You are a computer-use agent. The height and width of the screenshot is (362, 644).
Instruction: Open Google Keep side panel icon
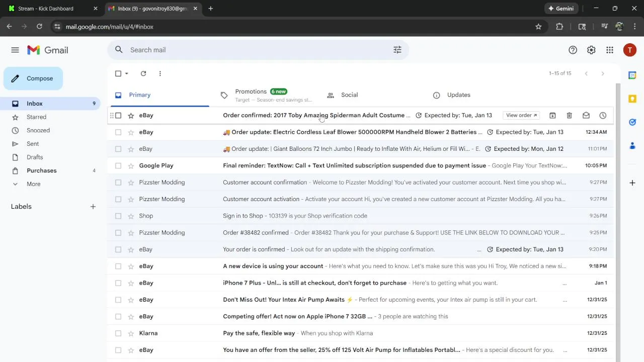(x=632, y=99)
